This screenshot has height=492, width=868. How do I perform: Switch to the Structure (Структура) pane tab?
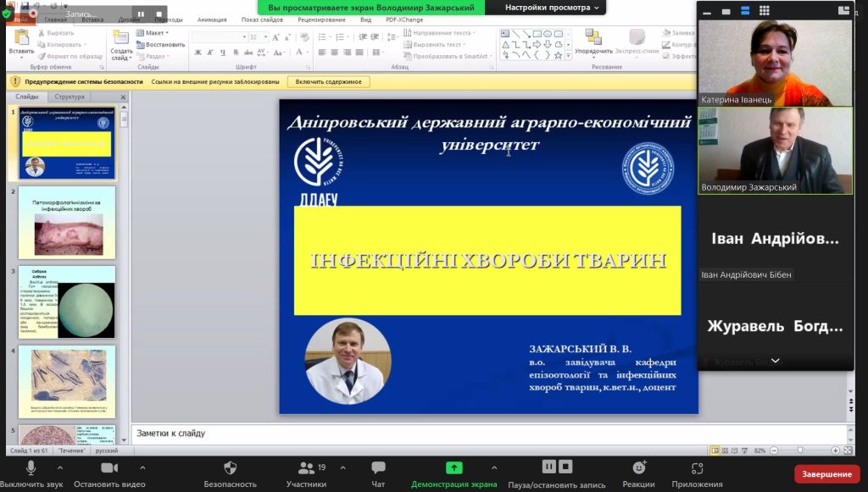[x=70, y=97]
